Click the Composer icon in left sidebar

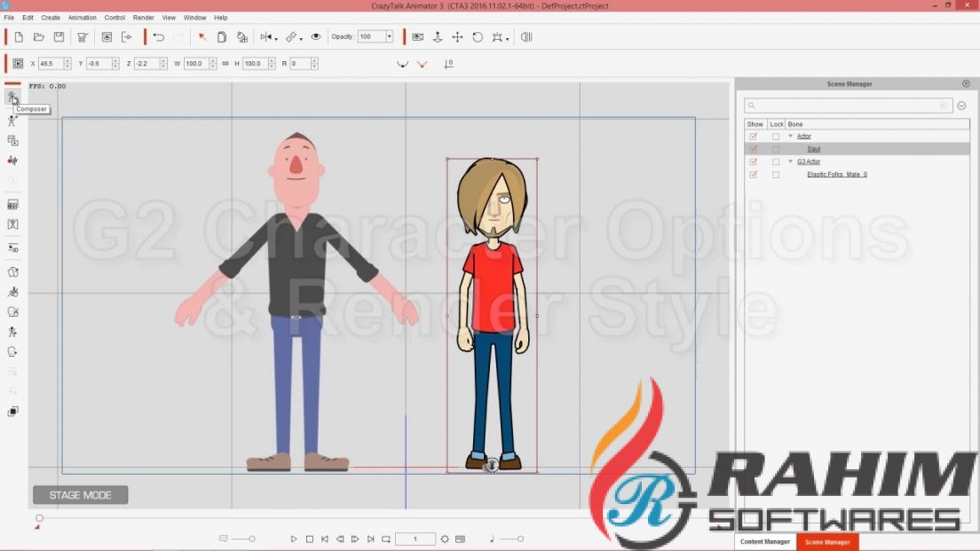point(12,97)
